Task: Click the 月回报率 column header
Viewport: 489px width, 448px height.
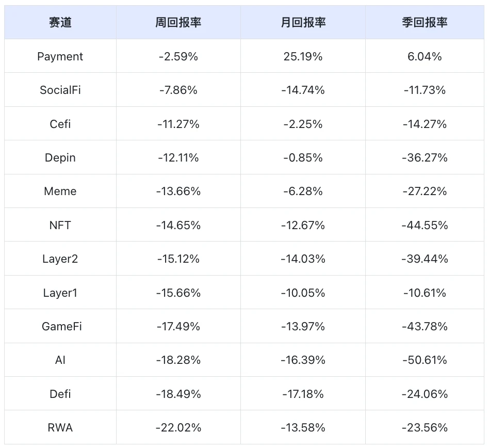Action: pos(303,22)
